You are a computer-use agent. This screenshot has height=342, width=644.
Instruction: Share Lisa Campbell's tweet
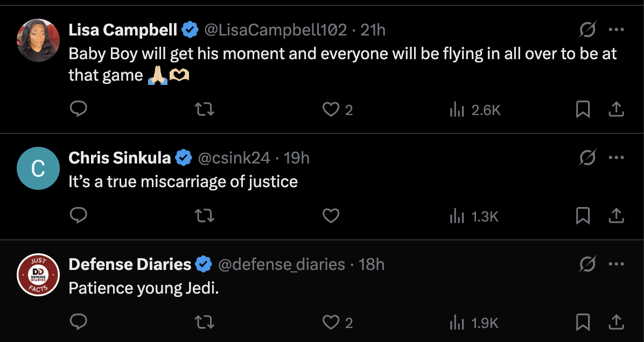click(x=616, y=110)
